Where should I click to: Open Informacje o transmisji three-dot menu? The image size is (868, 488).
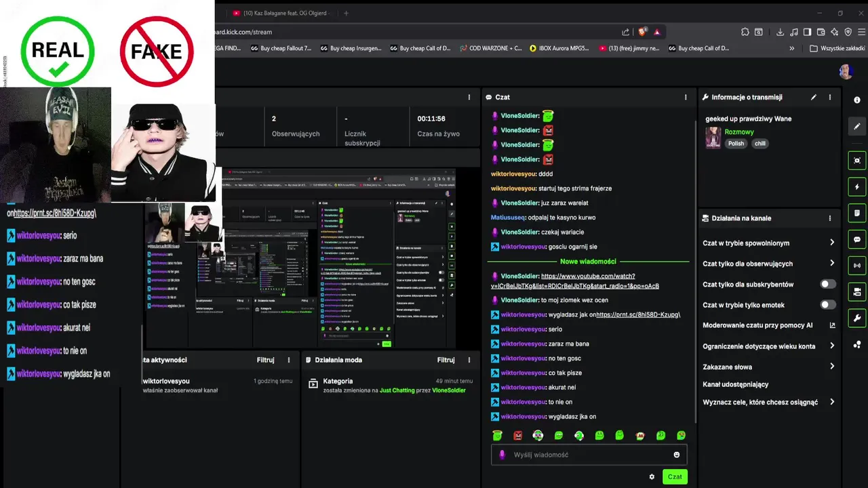coord(830,97)
